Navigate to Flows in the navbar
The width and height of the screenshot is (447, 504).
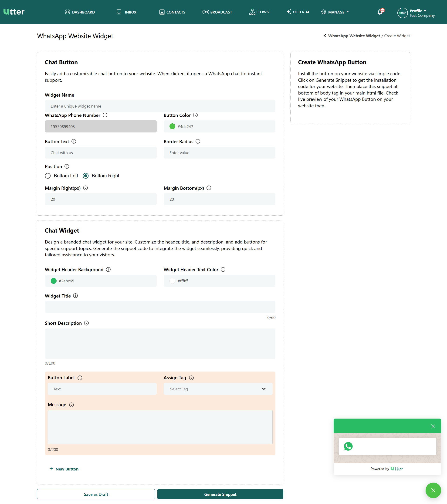259,12
